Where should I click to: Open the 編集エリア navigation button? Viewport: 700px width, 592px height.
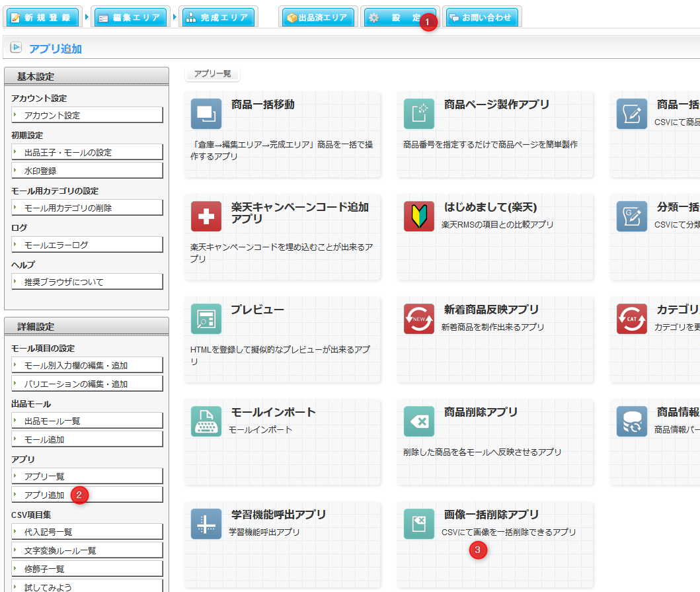pos(130,17)
